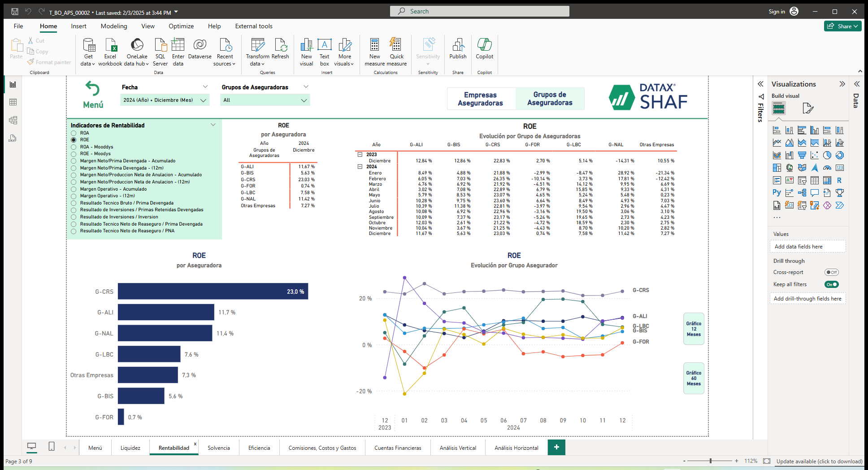This screenshot has height=470, width=868.
Task: Insert a Text box
Action: point(324,50)
